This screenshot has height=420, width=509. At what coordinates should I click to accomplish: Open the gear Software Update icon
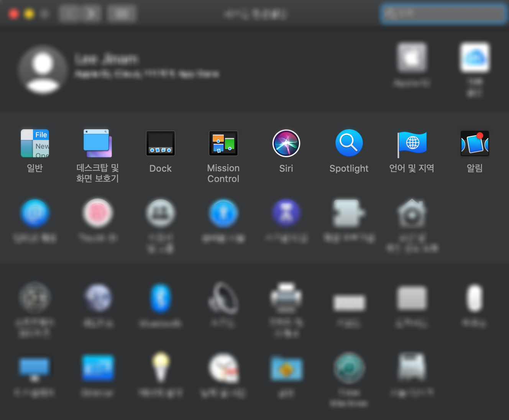click(x=35, y=297)
